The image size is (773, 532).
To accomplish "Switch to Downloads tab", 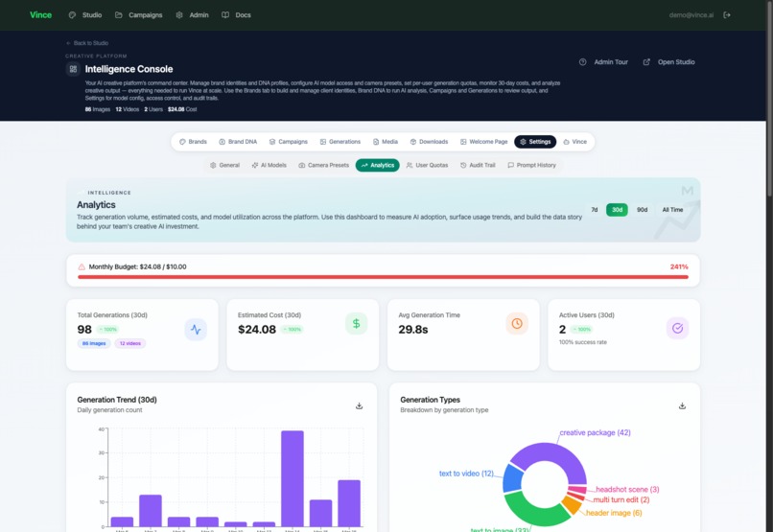I will point(429,142).
